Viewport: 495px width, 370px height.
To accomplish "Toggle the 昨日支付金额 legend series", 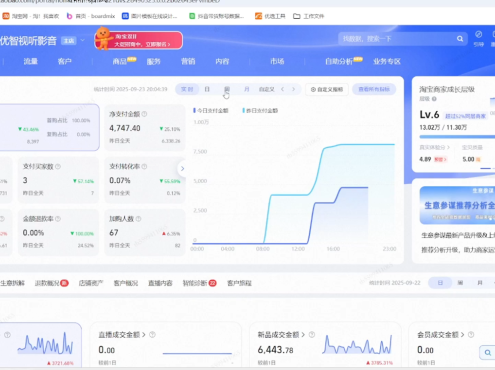I will (260, 110).
